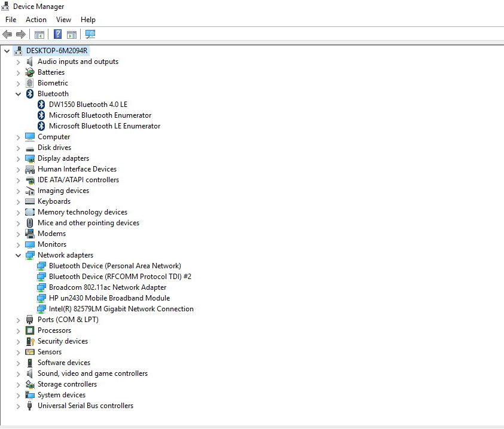The image size is (504, 429).
Task: Click Scan for hardware changes monitor icon
Action: pyautogui.click(x=90, y=34)
